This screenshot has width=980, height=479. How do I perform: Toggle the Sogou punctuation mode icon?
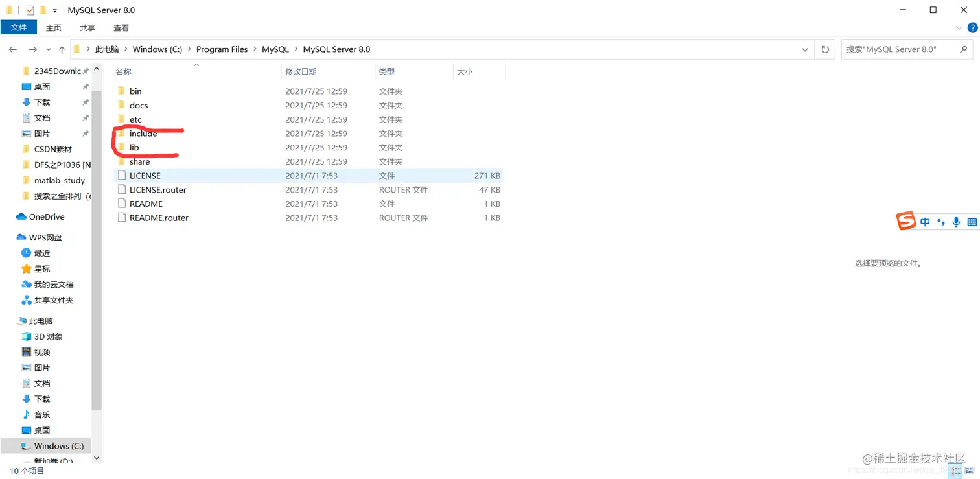click(941, 222)
